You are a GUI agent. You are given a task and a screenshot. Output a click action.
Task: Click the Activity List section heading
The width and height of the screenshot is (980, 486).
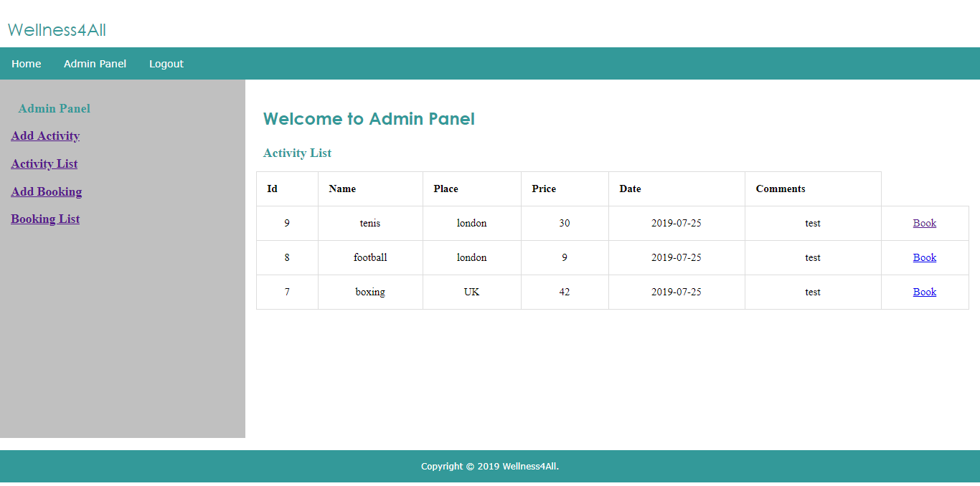pos(297,153)
